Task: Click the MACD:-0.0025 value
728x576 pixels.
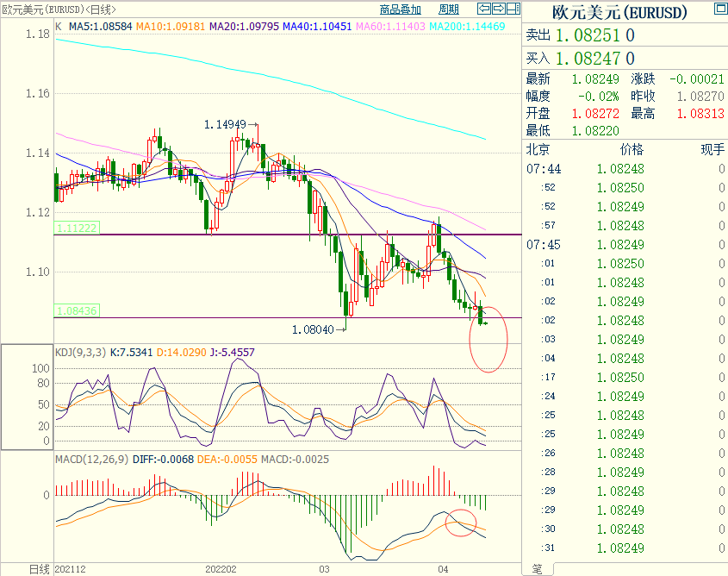Action: click(x=295, y=460)
